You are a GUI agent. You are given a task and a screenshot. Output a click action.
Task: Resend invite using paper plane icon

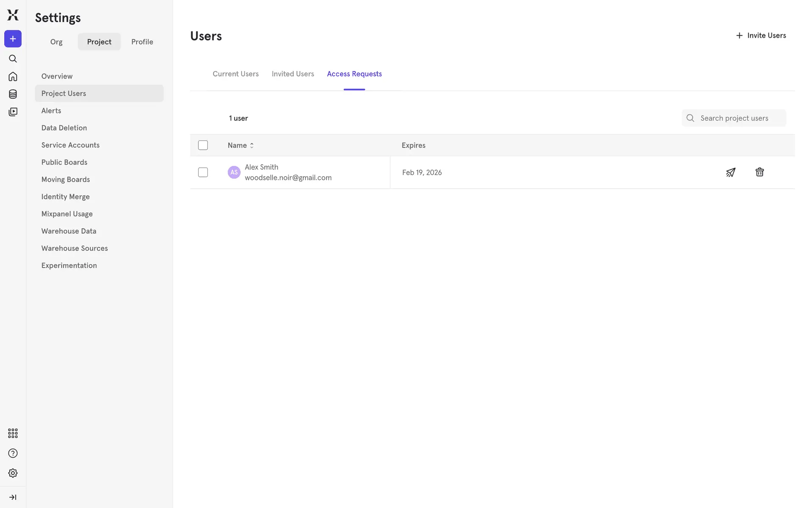point(730,172)
